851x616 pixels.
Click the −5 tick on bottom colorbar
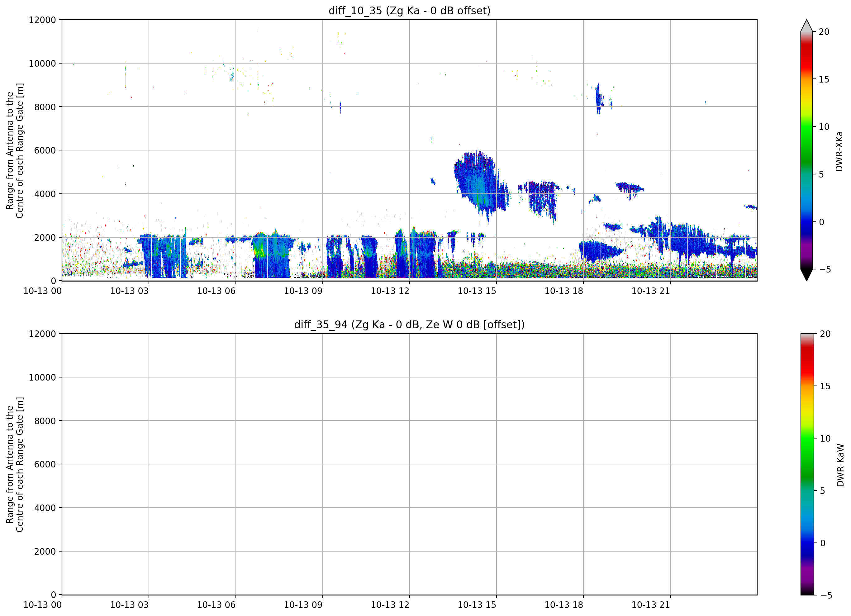pos(826,595)
